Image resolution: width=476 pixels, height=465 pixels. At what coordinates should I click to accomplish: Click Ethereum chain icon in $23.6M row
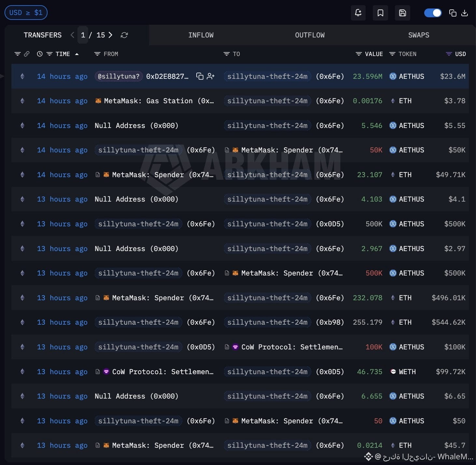22,76
